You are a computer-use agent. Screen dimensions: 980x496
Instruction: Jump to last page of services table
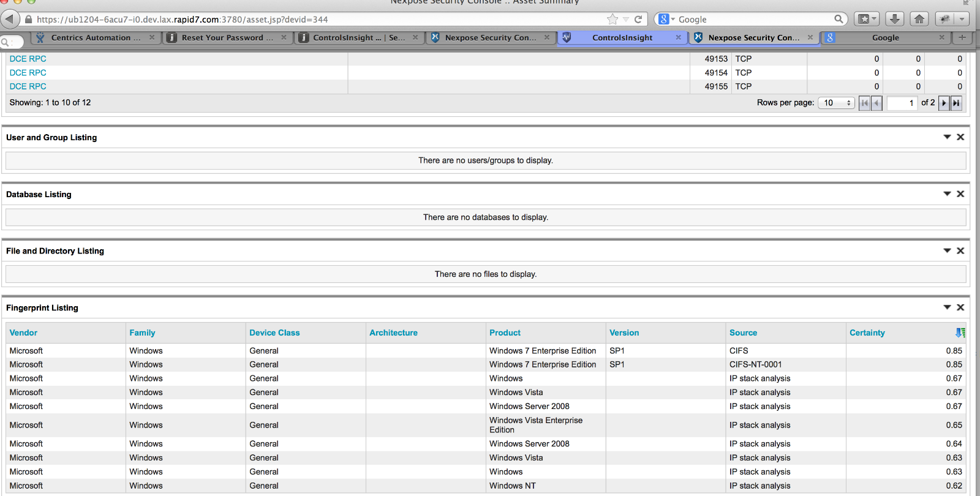coord(956,103)
